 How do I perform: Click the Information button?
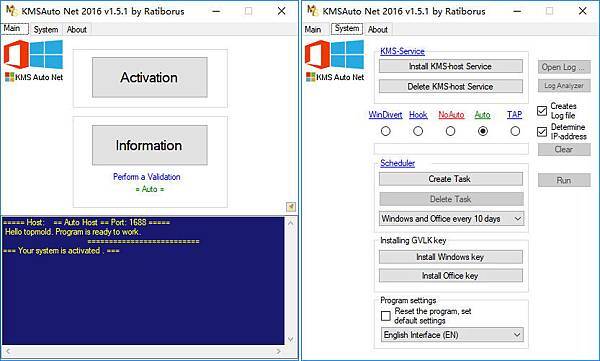[x=150, y=145]
